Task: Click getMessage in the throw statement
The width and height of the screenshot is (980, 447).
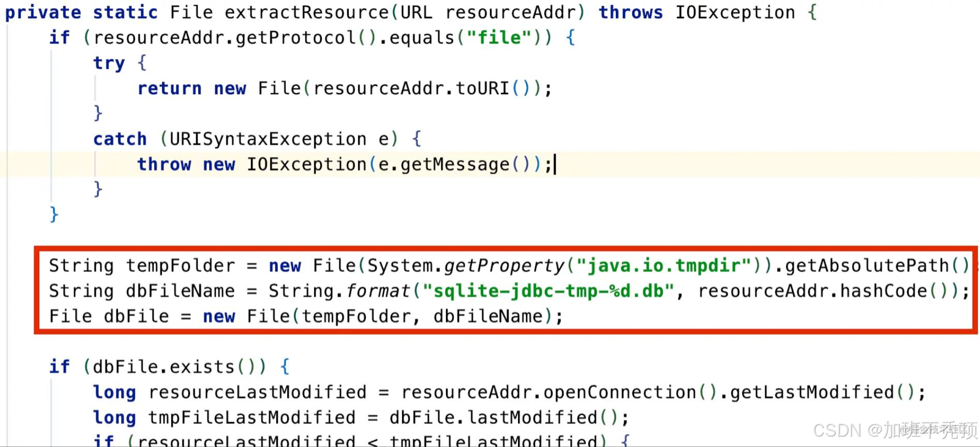Action: point(455,164)
